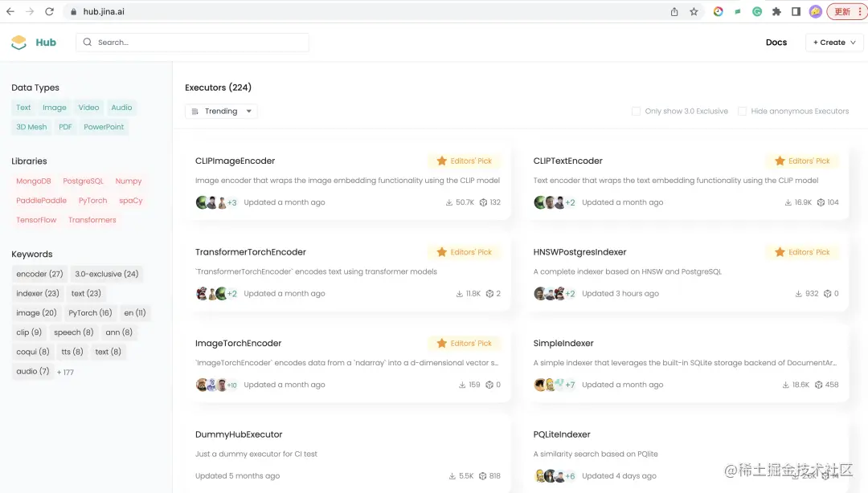This screenshot has height=493, width=868.
Task: Enable Only show 3.0 Exclusive checkbox
Action: tap(636, 112)
